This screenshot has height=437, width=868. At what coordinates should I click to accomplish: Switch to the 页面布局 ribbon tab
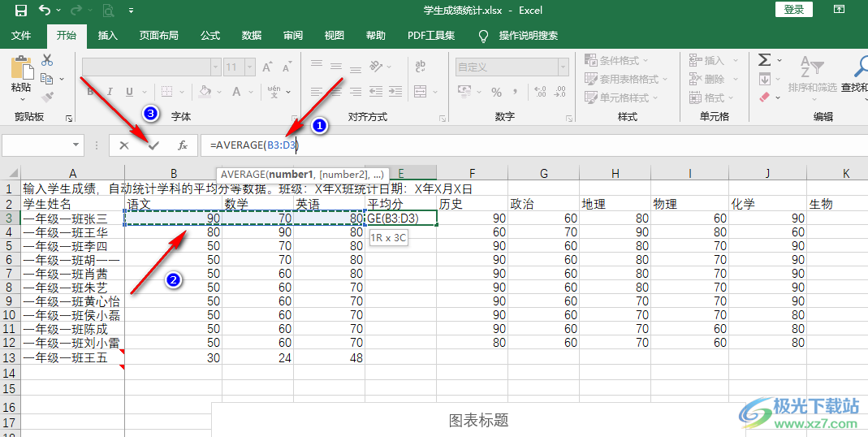pos(159,36)
